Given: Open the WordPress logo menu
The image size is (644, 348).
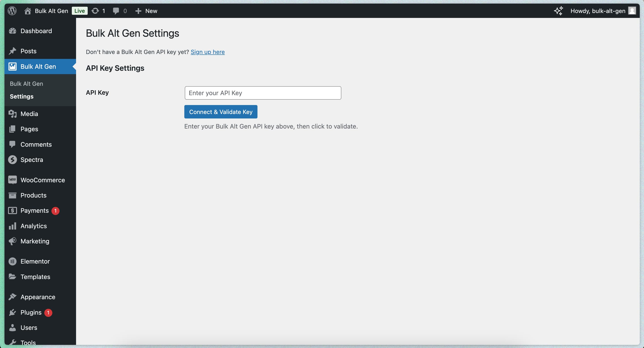Looking at the screenshot, I should [x=12, y=11].
